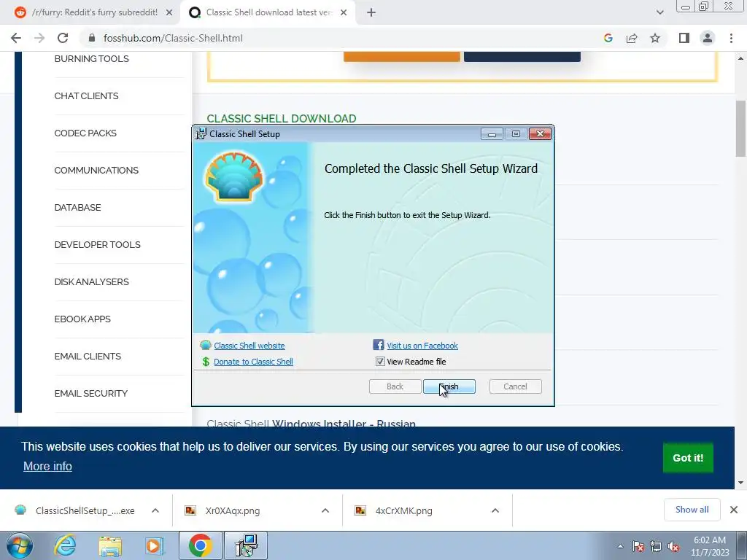Reload the fosshub page
Screen dimensions: 747x560
pos(63,38)
